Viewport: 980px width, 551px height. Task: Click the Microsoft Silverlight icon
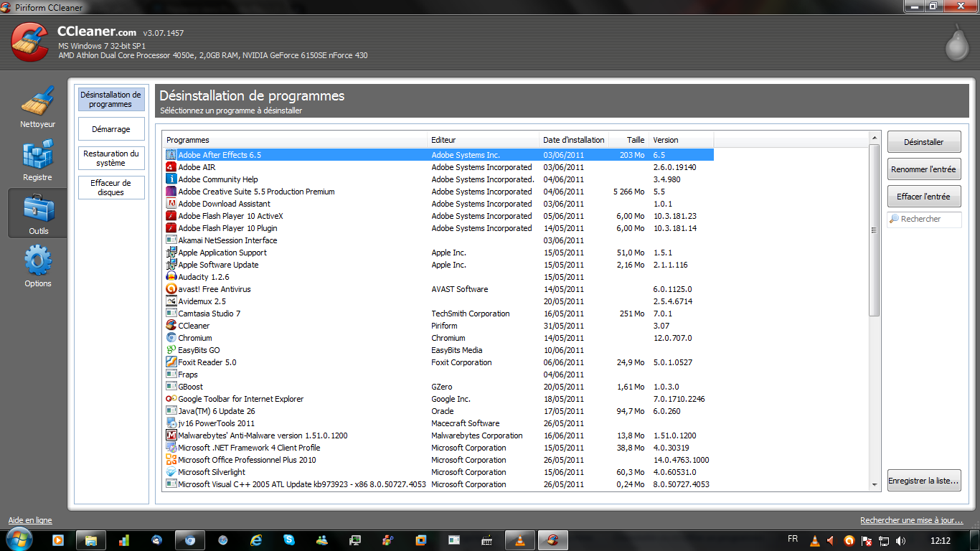point(171,472)
